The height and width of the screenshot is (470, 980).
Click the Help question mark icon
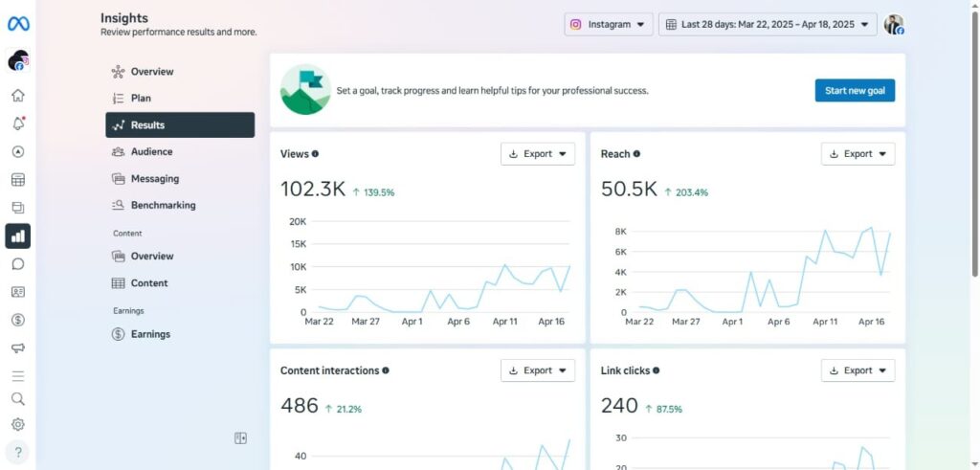[18, 452]
